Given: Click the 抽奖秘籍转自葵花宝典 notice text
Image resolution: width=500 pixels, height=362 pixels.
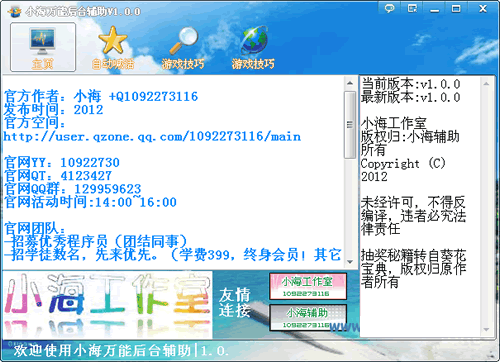Looking at the screenshot, I should (413, 268).
